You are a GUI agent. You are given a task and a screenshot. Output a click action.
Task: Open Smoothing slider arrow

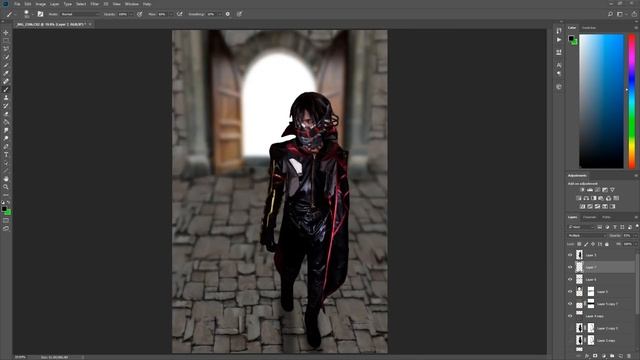pos(220,14)
